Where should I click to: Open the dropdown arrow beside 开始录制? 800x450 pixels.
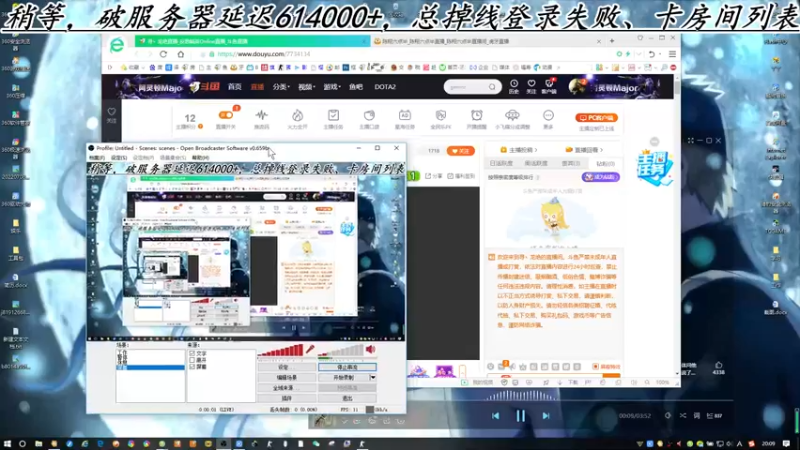pyautogui.click(x=372, y=378)
